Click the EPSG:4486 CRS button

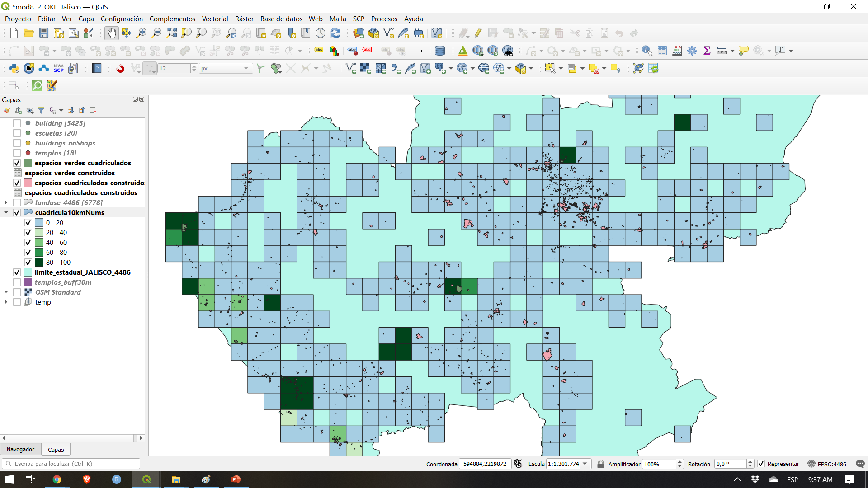pyautogui.click(x=827, y=464)
